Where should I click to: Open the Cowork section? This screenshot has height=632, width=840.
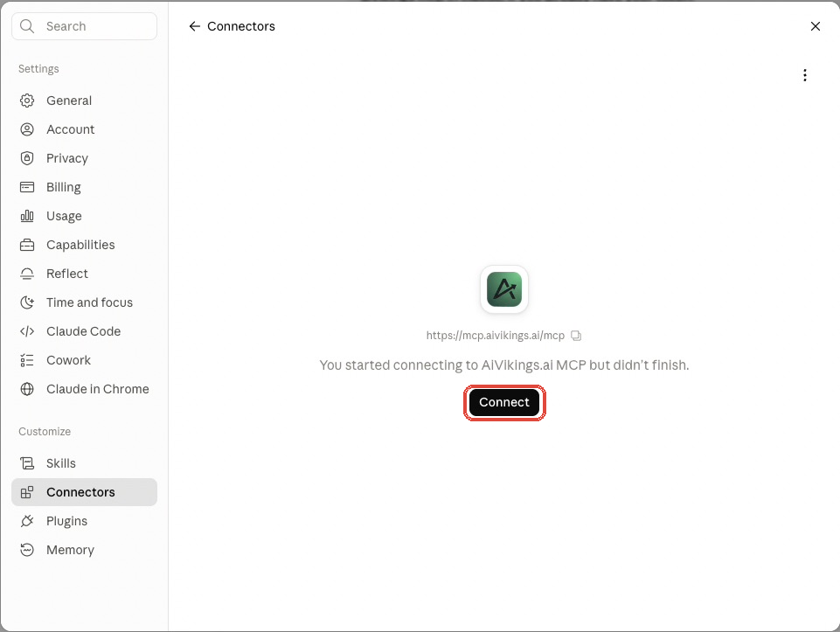coord(84,360)
